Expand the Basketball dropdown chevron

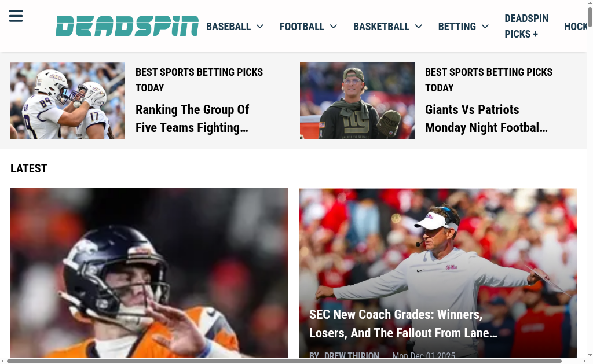click(418, 27)
